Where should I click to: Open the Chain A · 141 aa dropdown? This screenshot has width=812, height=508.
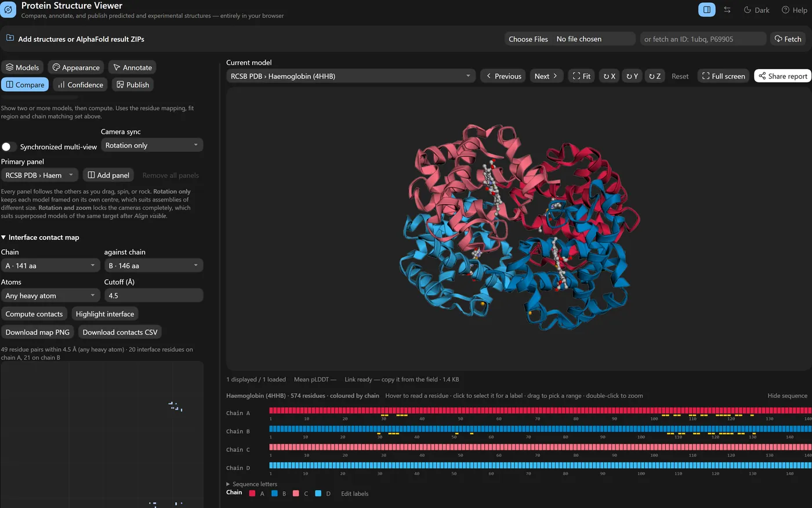tap(50, 266)
